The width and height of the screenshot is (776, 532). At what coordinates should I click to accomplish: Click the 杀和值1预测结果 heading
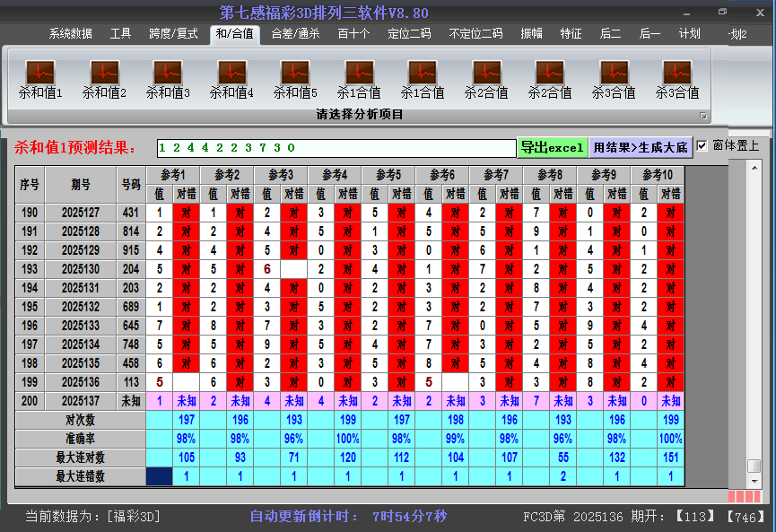(74, 147)
